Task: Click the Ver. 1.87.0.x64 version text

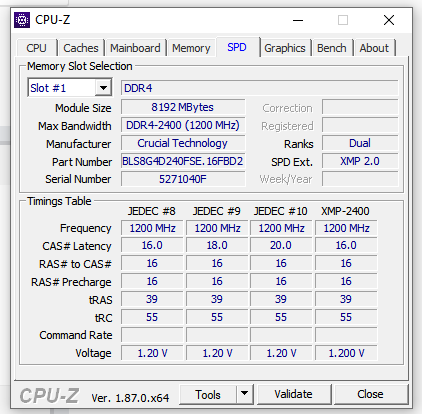Action: pyautogui.click(x=130, y=398)
